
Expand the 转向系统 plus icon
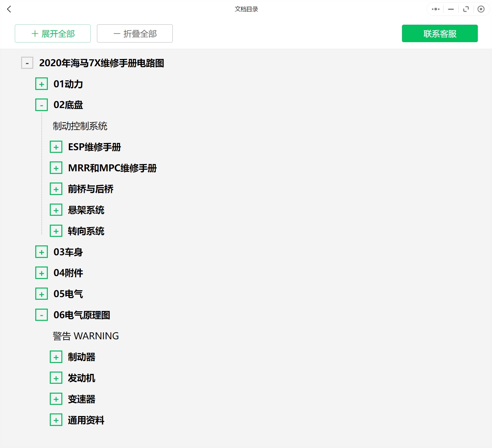(x=56, y=231)
